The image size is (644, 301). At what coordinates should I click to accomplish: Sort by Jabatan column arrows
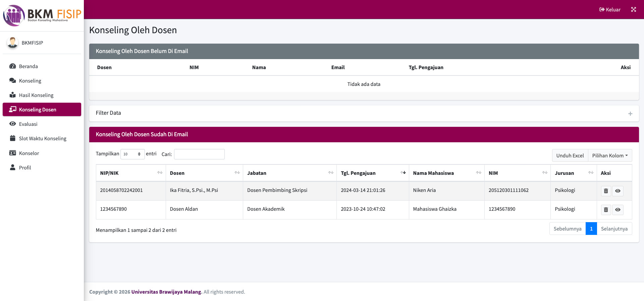331,173
